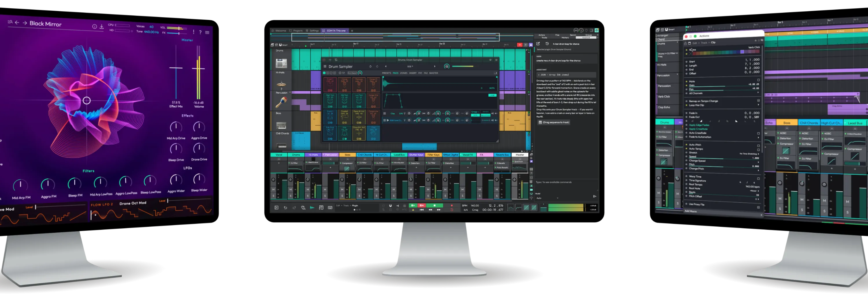
Task: Open the Model Auto dropdown
Action: 547,198
